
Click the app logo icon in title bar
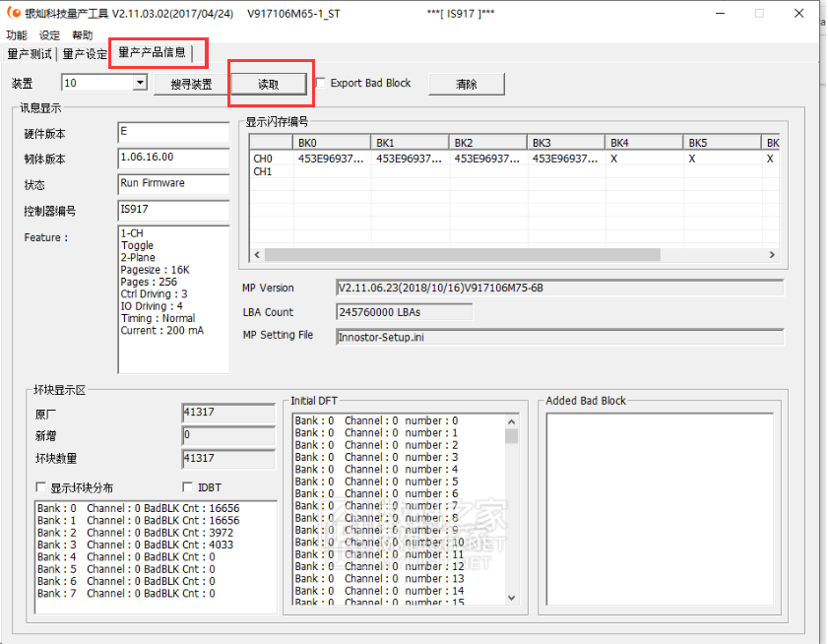[13, 14]
